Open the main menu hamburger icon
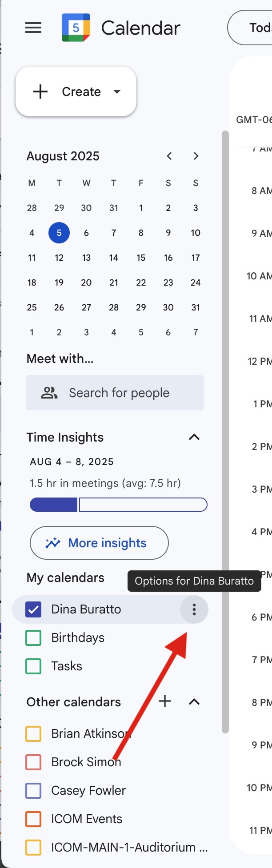This screenshot has width=272, height=868. tap(33, 28)
